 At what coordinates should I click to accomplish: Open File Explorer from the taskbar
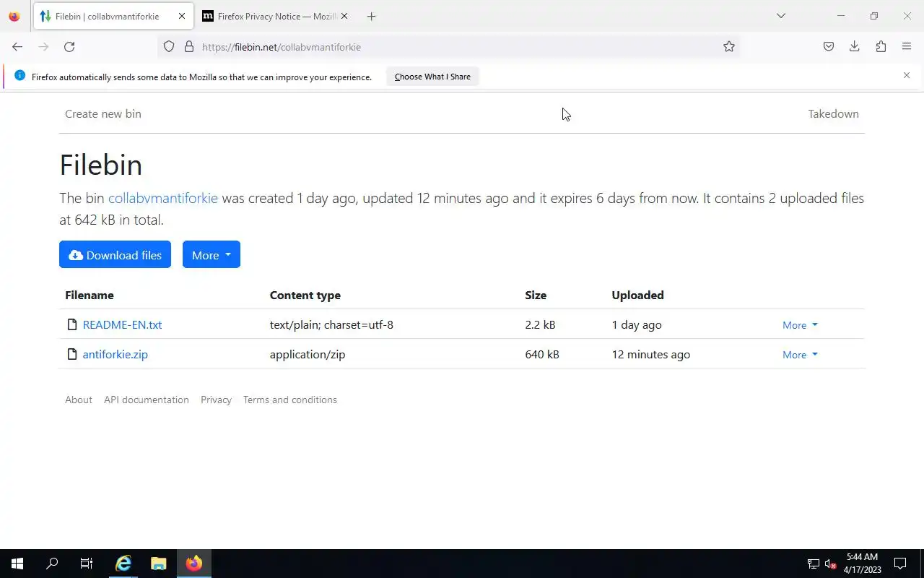pos(158,564)
